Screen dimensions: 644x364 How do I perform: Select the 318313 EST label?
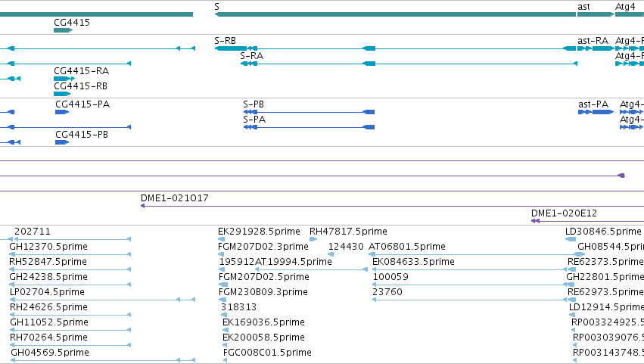point(238,307)
